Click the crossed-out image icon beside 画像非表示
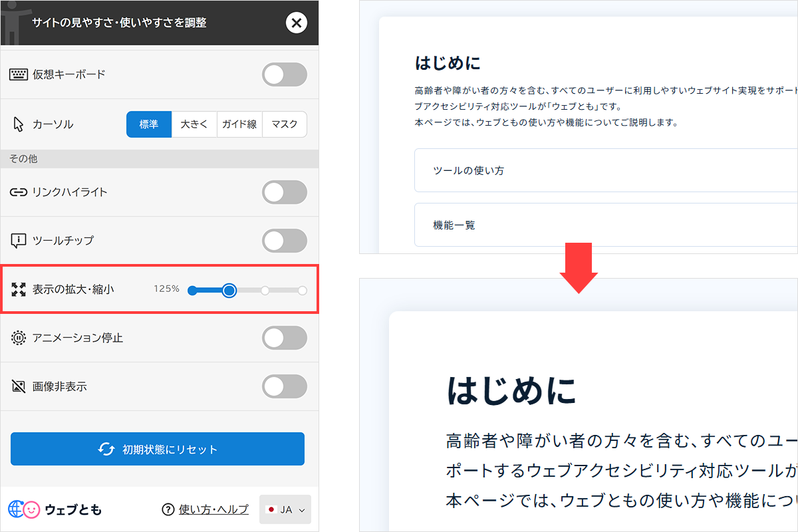798x532 pixels. pos(17,386)
